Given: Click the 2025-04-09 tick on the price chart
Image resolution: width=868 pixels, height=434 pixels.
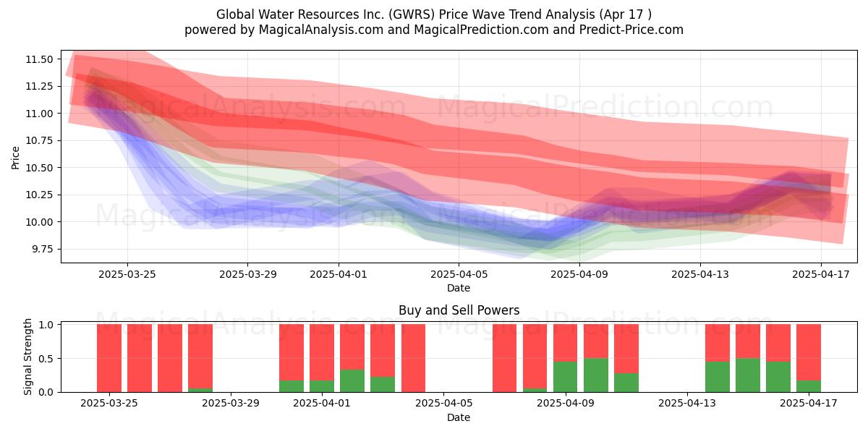Looking at the screenshot, I should pyautogui.click(x=579, y=274).
